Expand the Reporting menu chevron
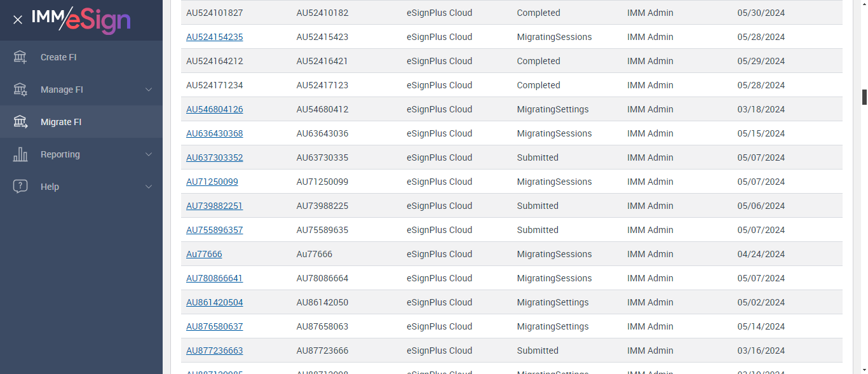 [x=149, y=154]
